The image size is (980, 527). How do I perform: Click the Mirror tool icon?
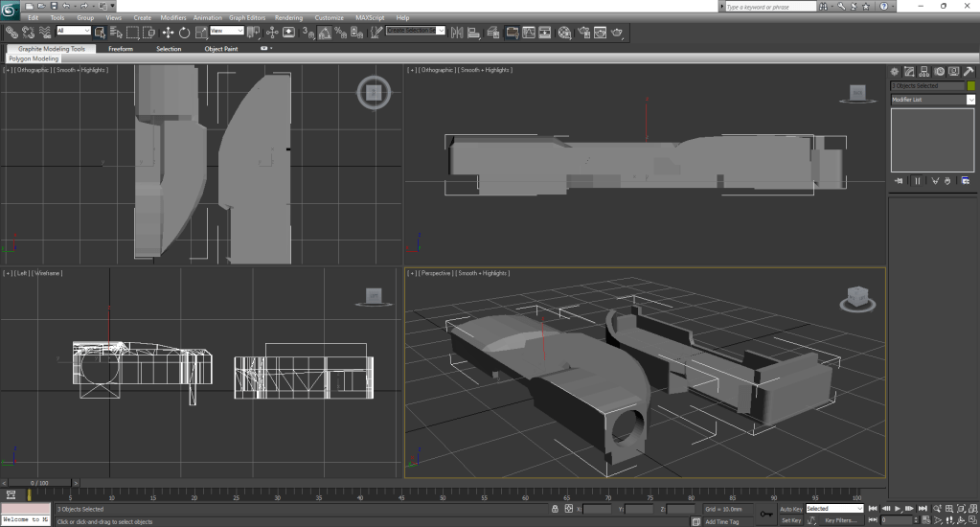pyautogui.click(x=456, y=33)
